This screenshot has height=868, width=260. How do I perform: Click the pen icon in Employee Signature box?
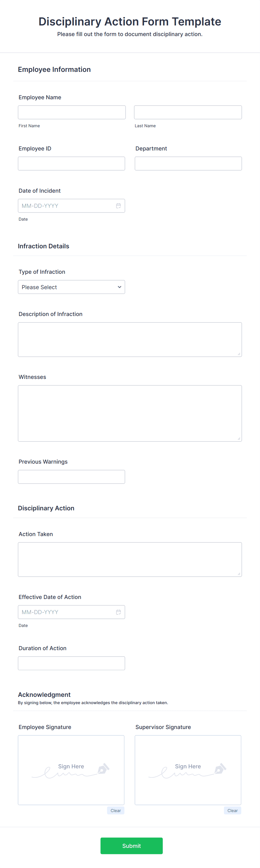pos(103,768)
